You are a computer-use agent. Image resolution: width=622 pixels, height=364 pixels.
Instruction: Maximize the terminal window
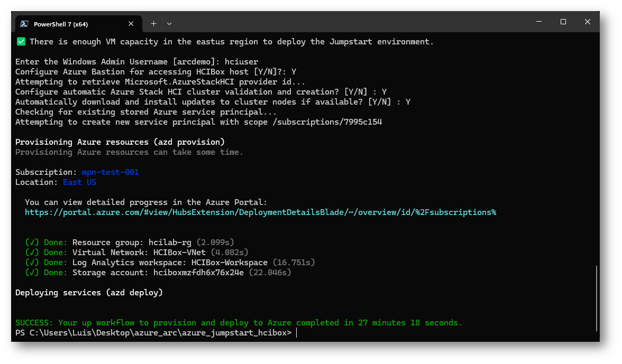(563, 22)
